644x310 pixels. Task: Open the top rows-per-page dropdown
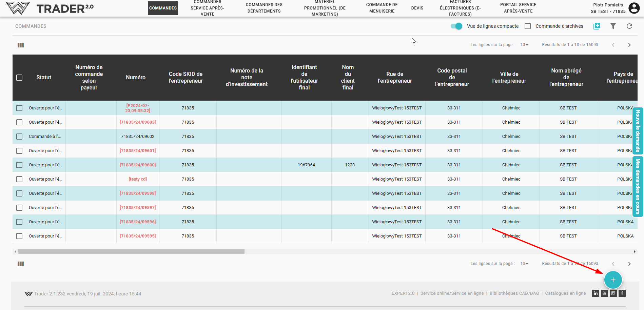(x=524, y=45)
